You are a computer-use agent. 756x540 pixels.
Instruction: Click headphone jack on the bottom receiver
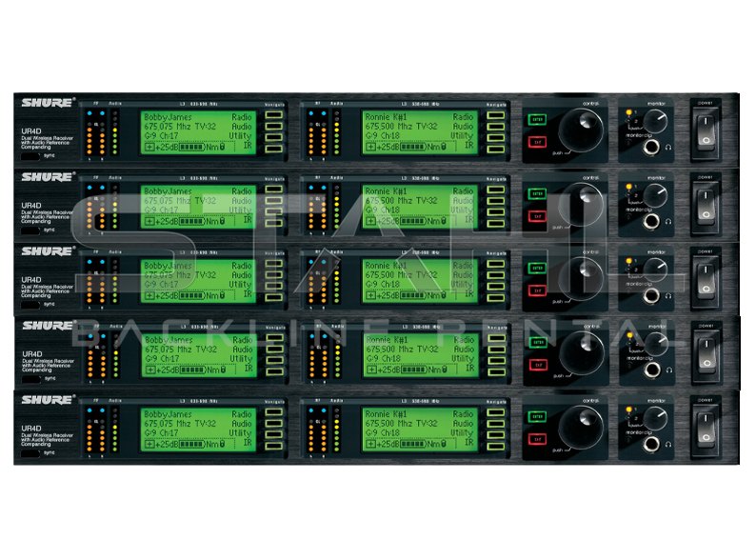pyautogui.click(x=651, y=444)
